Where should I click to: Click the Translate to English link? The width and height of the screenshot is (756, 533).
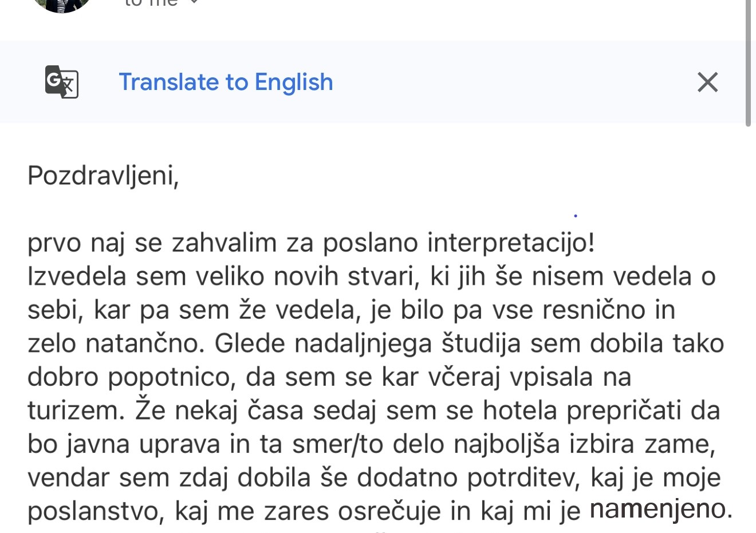pyautogui.click(x=226, y=82)
